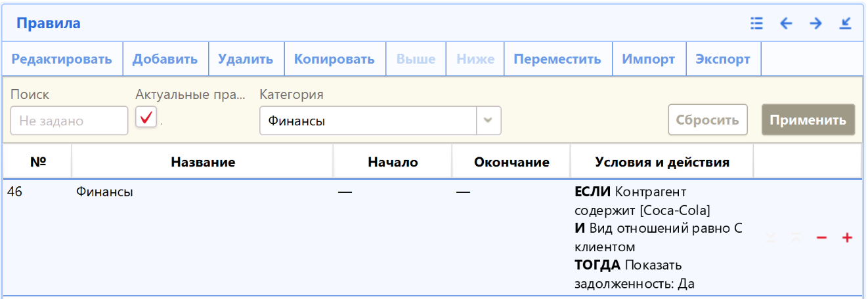Uncheck the 'Актуальные правила' checkbox

pyautogui.click(x=146, y=118)
